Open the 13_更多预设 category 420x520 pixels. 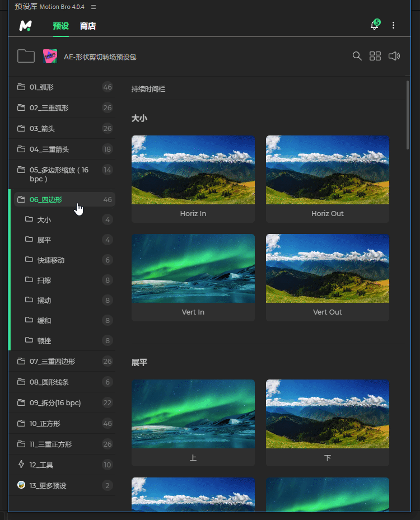pyautogui.click(x=62, y=485)
